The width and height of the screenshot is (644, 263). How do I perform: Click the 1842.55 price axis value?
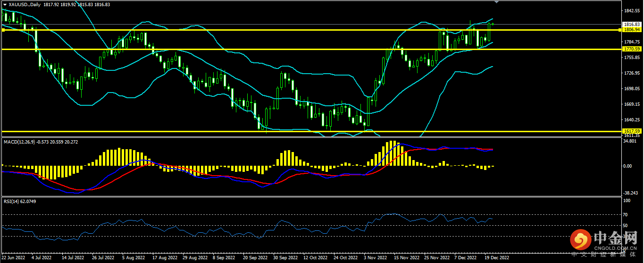tap(631, 11)
